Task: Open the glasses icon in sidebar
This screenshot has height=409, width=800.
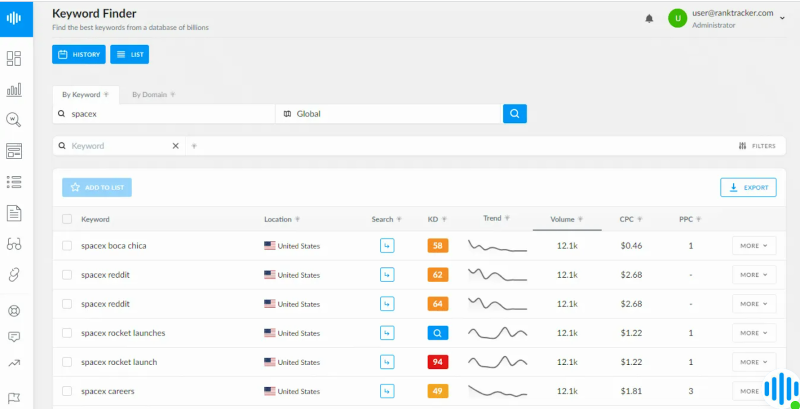Action: pos(14,244)
